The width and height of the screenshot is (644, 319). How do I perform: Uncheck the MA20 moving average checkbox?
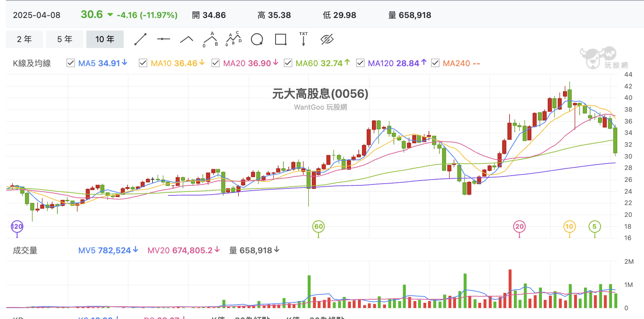coord(216,63)
